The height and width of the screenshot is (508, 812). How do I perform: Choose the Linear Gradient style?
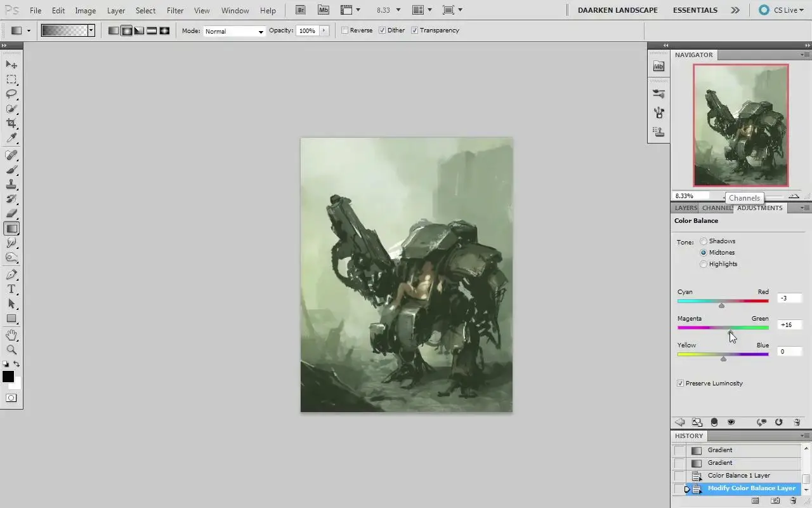[x=114, y=30]
